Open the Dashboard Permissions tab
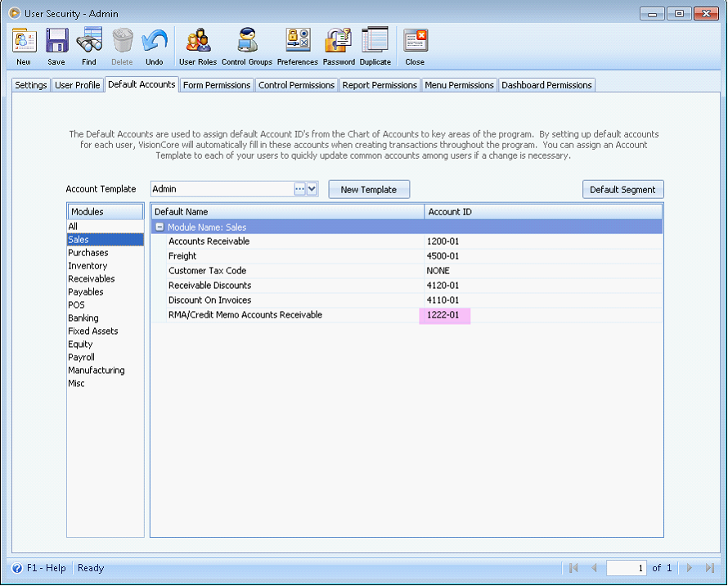Viewport: 728px width, 586px height. [x=546, y=85]
